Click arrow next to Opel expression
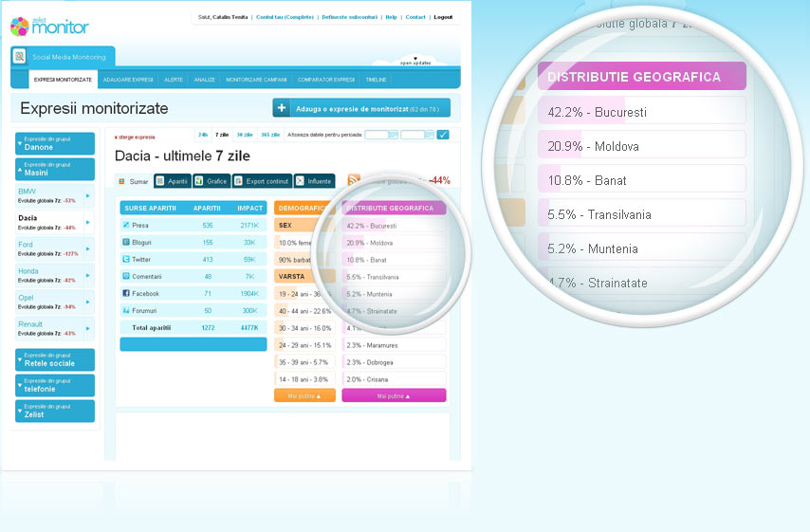Screen dimensions: 810x532 88,302
